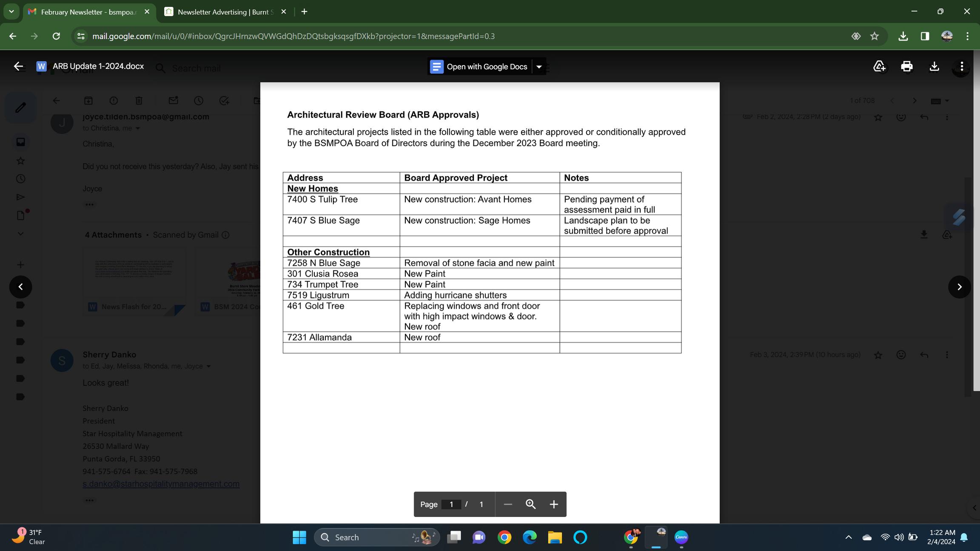Close preview with back arrow
Screen dimensions: 980x551
click(x=18, y=66)
